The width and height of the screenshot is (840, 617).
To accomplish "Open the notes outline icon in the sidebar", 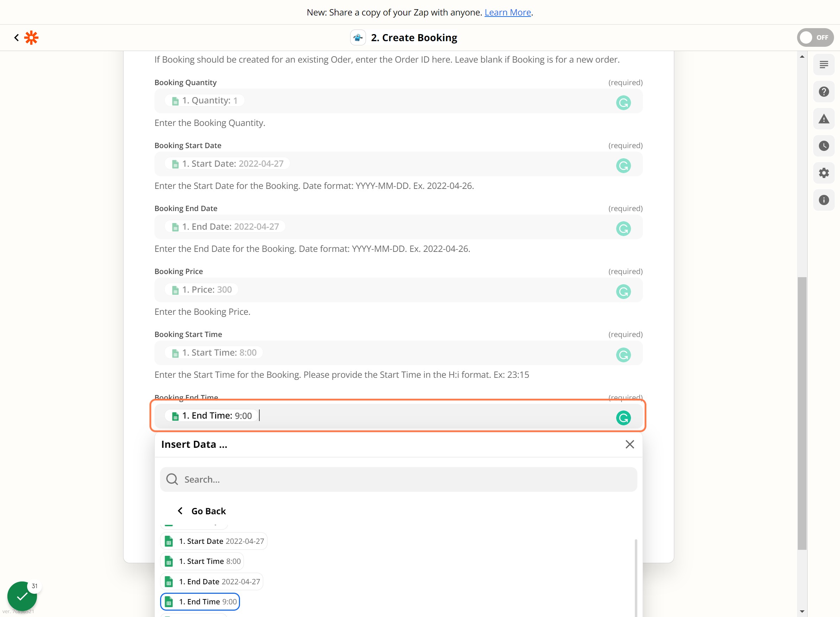I will pyautogui.click(x=823, y=65).
